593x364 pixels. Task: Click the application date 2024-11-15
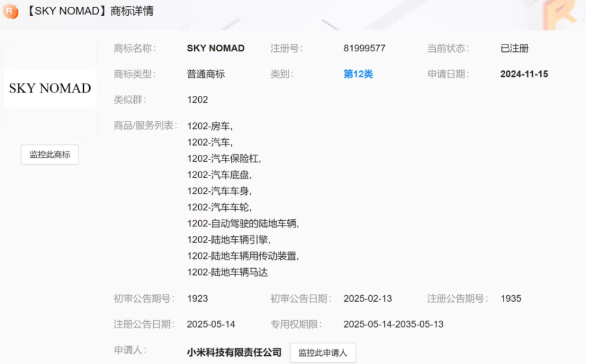pos(524,74)
